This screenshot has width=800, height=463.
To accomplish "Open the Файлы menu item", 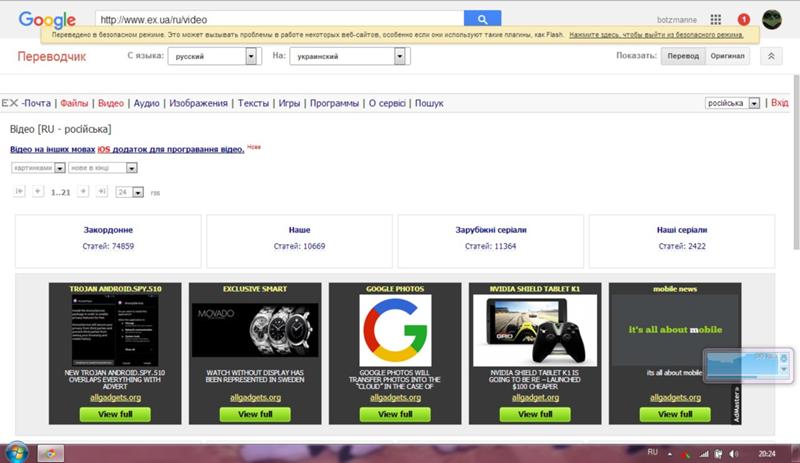I will (x=74, y=103).
